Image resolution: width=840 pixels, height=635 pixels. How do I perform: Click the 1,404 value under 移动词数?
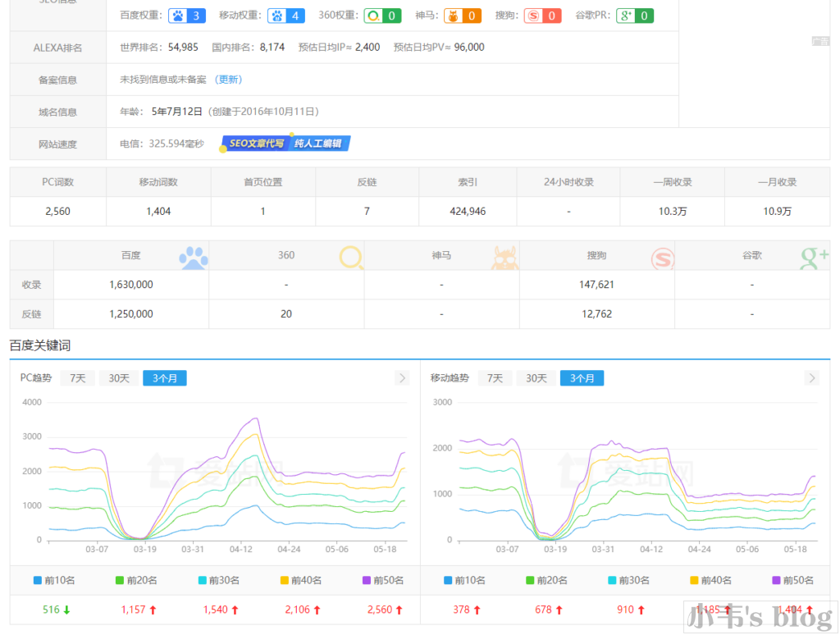(158, 211)
